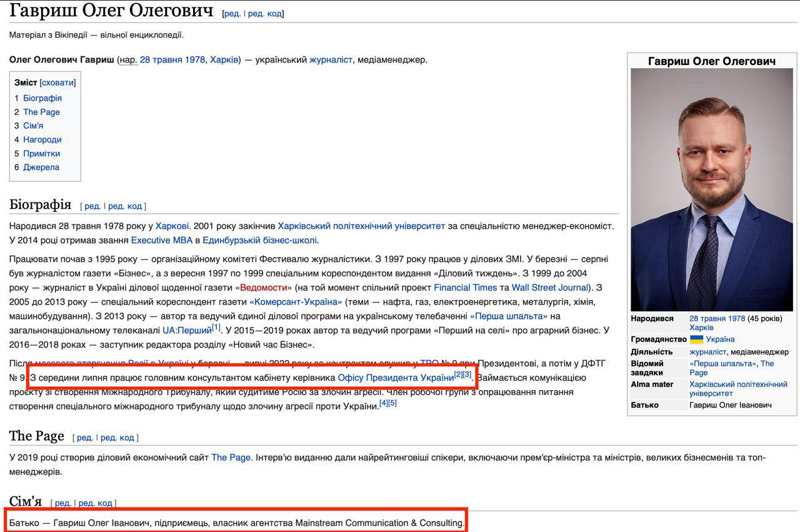Click 'The Page' link in section text

click(231, 458)
